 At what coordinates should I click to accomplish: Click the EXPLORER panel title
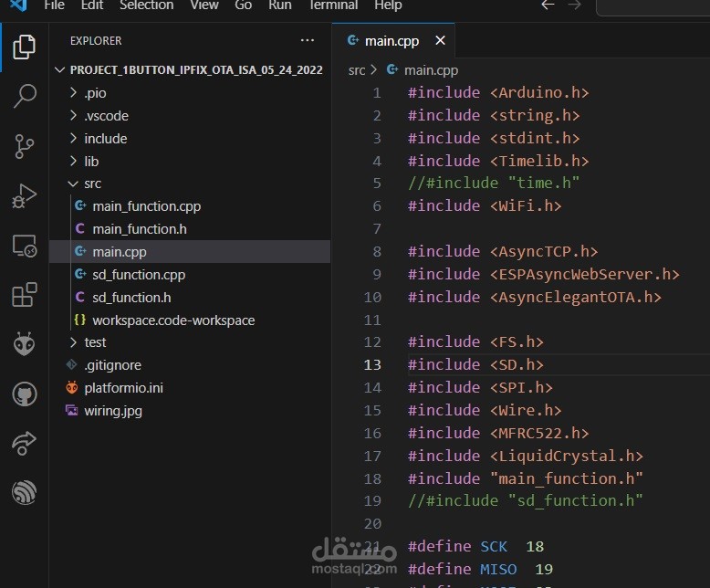pos(96,41)
